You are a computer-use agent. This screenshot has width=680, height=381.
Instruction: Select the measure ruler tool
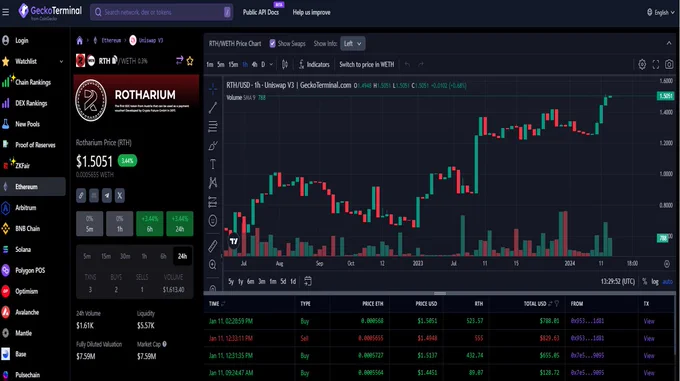click(x=213, y=246)
